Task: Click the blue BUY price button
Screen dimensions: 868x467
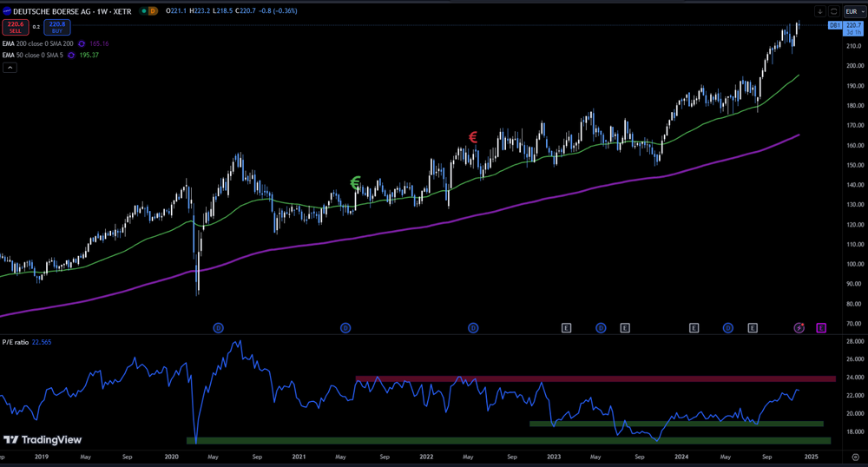Action: [59, 26]
